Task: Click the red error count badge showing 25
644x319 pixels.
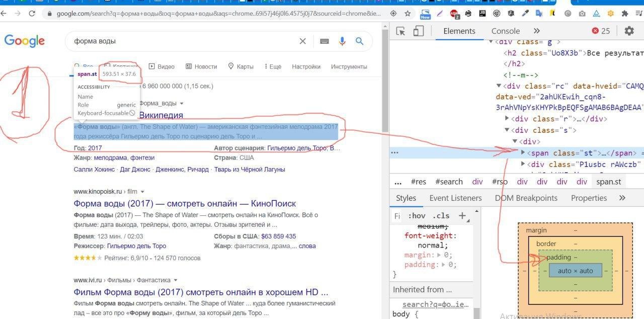Action: (x=601, y=31)
